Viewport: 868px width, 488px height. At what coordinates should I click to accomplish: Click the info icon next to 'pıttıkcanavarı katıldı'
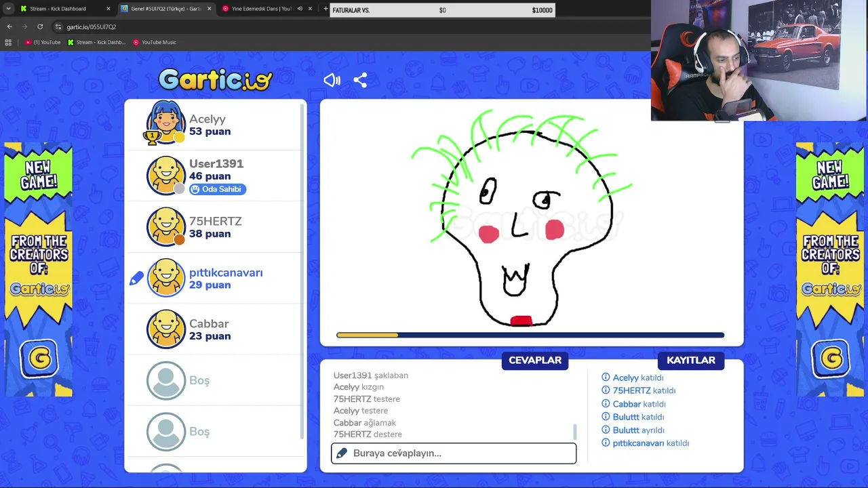click(x=606, y=443)
